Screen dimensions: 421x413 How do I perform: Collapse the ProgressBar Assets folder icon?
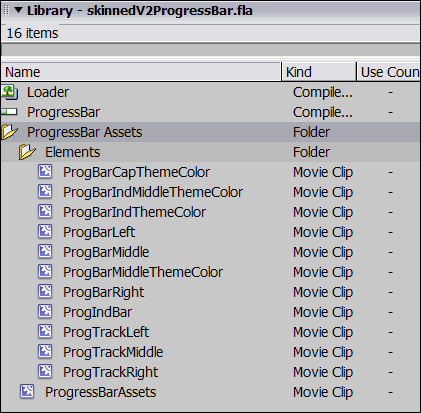coord(9,132)
